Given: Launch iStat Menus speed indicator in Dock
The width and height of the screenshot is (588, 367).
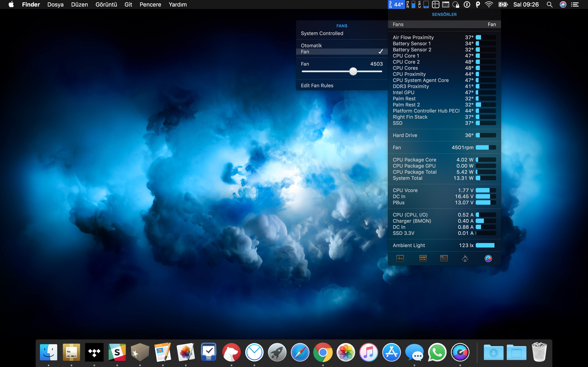Looking at the screenshot, I should 461,352.
